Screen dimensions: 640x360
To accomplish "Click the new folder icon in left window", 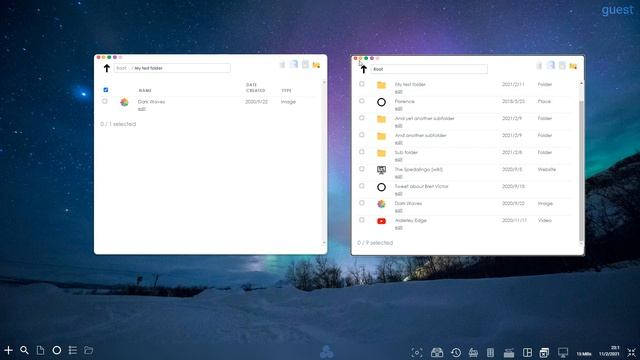I will [x=316, y=65].
